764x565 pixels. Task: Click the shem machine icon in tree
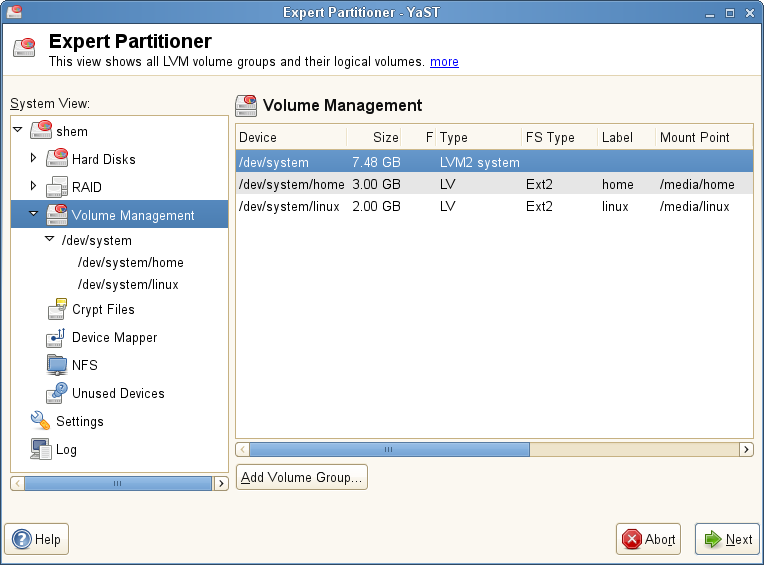pos(41,131)
